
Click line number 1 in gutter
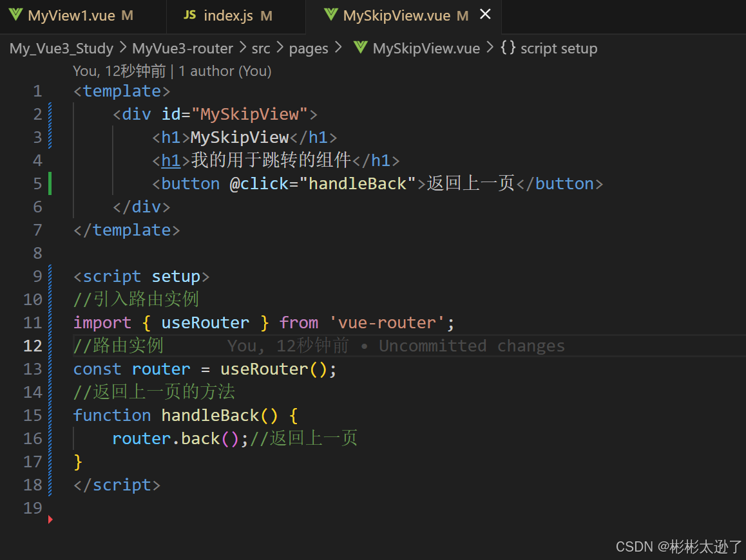pos(37,91)
